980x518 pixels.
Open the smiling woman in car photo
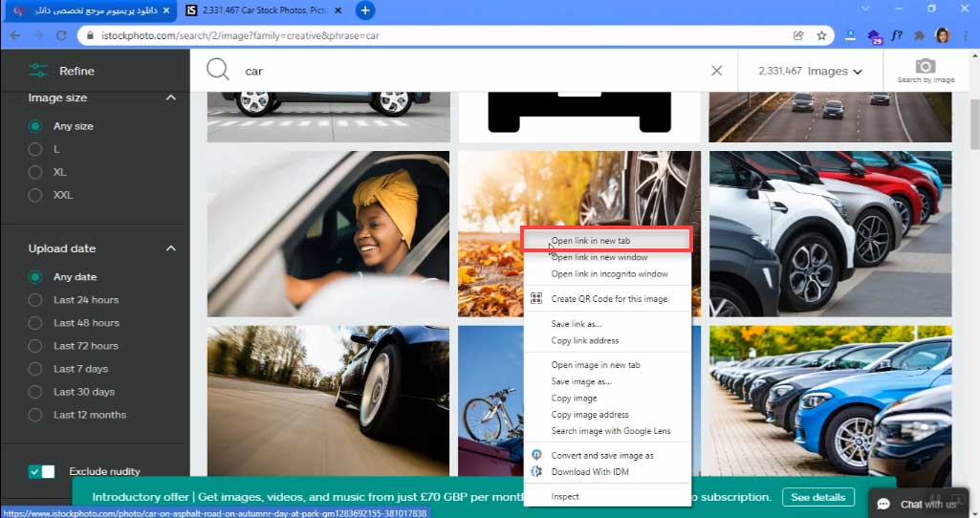tap(328, 234)
